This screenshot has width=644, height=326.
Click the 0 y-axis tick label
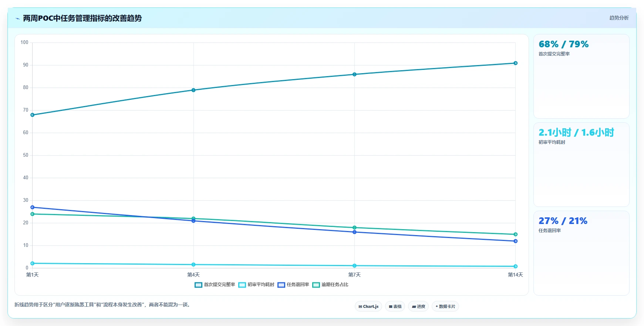click(27, 268)
